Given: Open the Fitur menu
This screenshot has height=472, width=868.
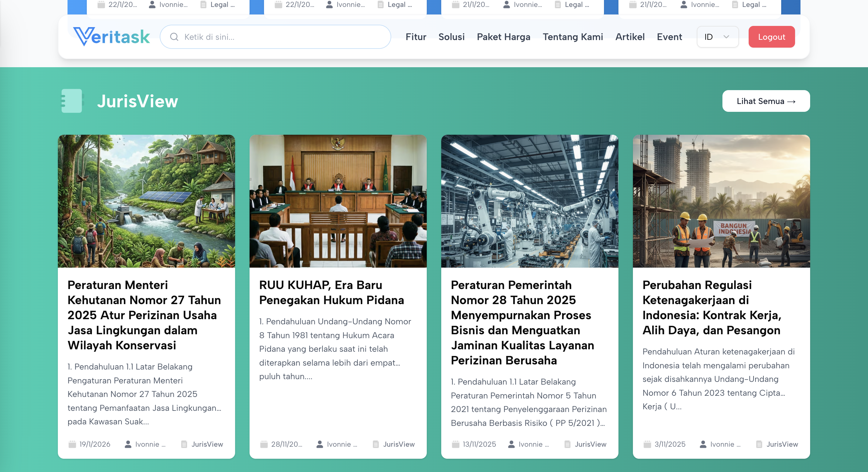Looking at the screenshot, I should click(x=416, y=37).
